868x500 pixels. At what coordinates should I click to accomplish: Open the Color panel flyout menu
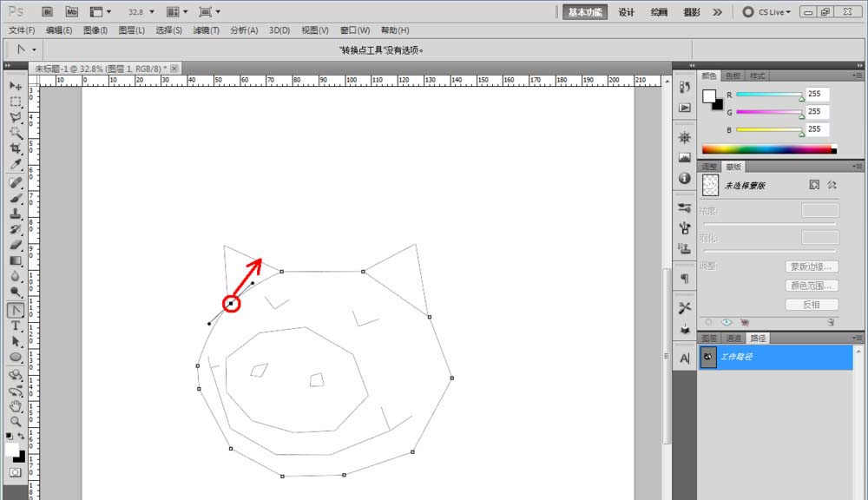(858, 76)
